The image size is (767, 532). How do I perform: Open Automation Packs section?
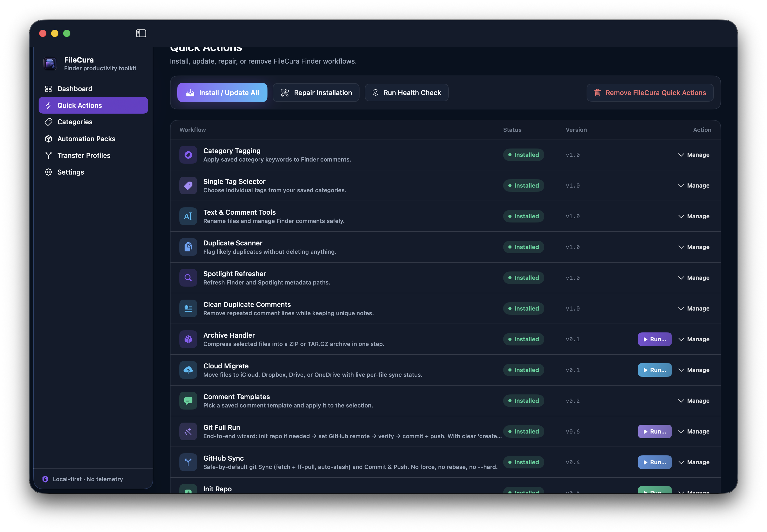pyautogui.click(x=93, y=139)
